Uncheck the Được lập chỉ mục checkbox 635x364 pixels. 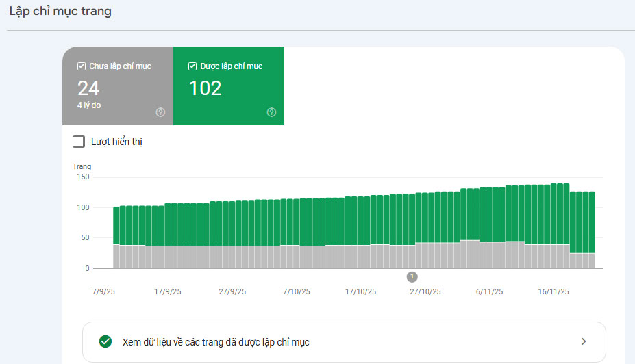[192, 66]
